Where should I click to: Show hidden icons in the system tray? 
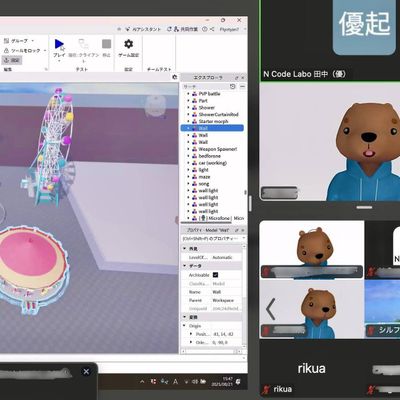[x=142, y=382]
